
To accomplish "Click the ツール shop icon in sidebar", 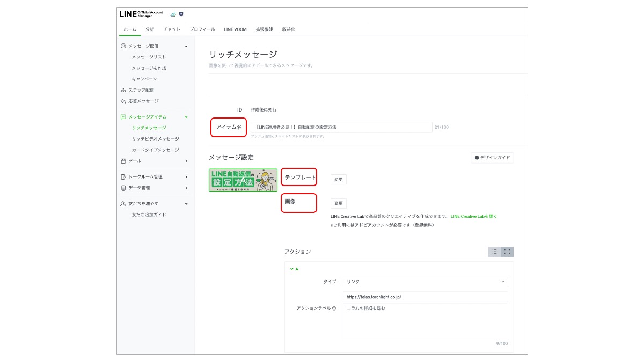I will coord(123,161).
